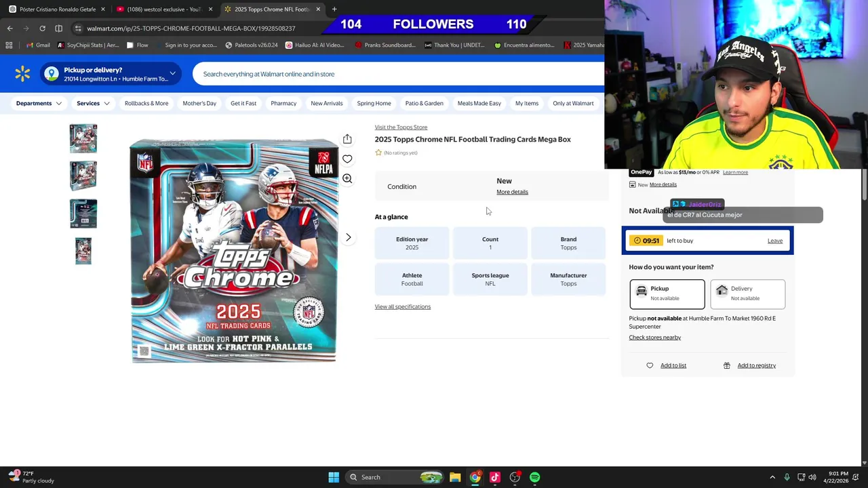868x488 pixels.
Task: Open Spring Home menu item
Action: pos(374,103)
